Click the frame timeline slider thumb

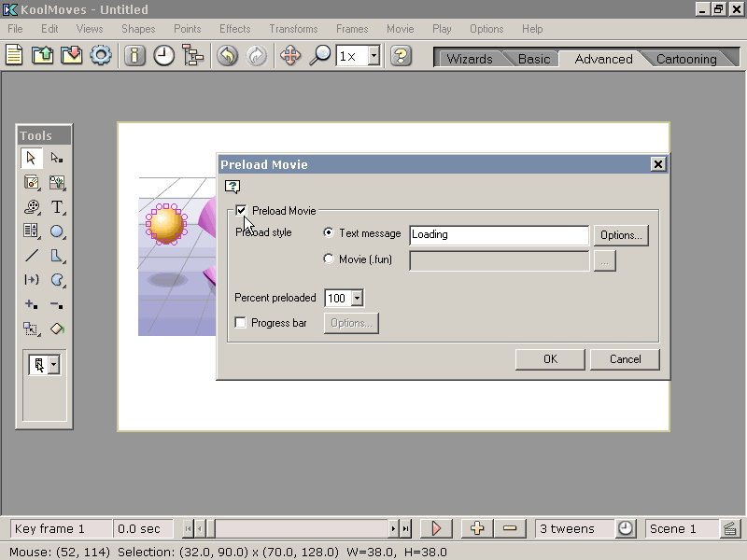point(212,528)
